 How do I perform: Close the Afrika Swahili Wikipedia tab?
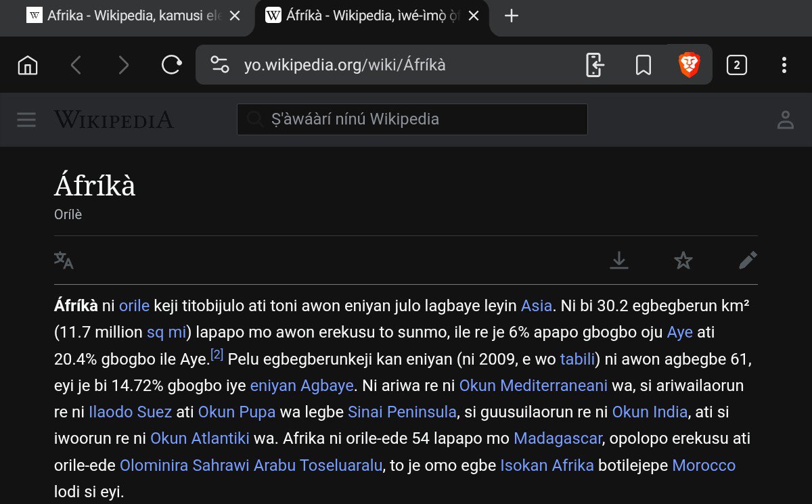(235, 16)
